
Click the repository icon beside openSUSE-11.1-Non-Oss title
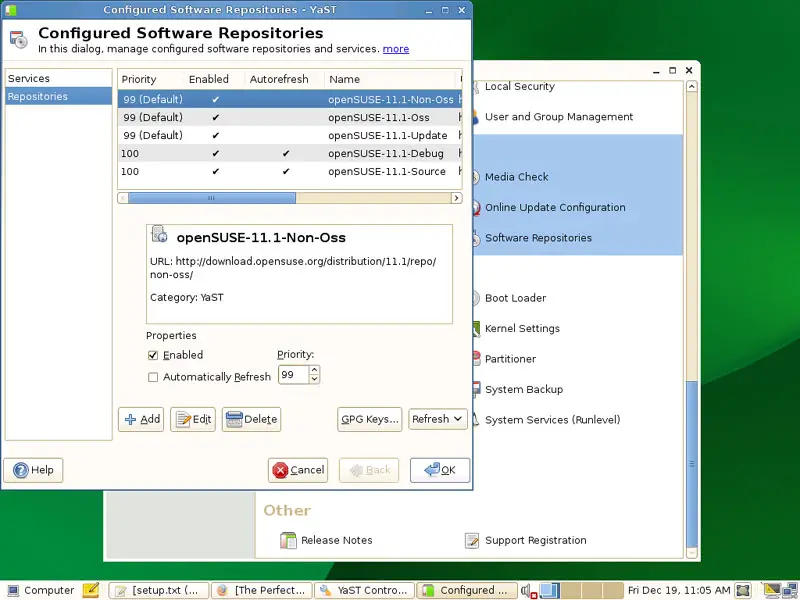(159, 234)
